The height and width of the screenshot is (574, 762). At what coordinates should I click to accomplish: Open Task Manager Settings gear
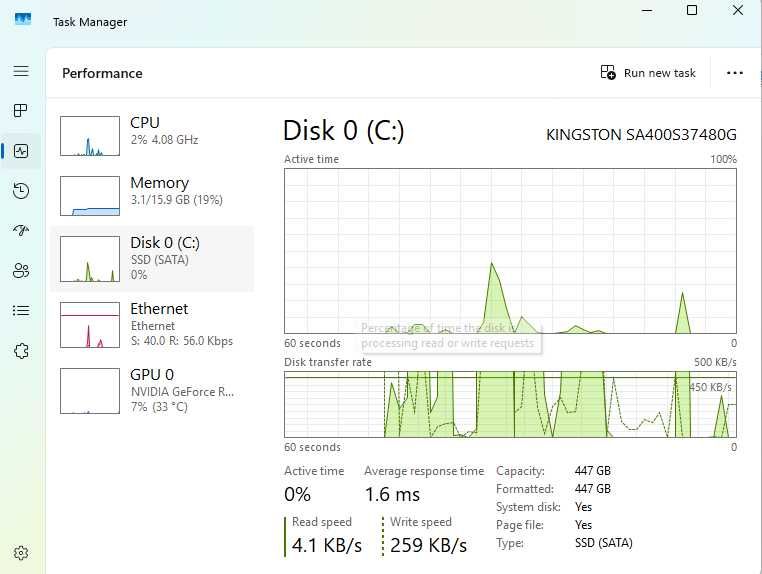pyautogui.click(x=21, y=553)
